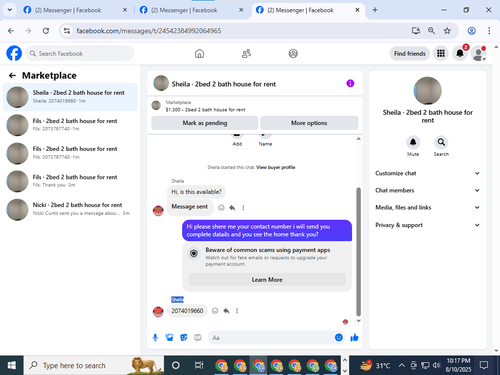Expand Customize chat section

click(428, 173)
